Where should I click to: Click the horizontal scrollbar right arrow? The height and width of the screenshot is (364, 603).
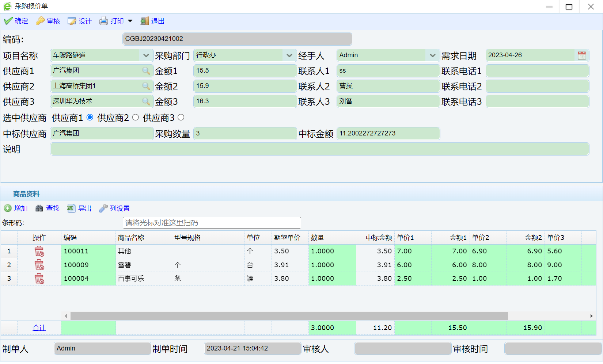[591, 316]
